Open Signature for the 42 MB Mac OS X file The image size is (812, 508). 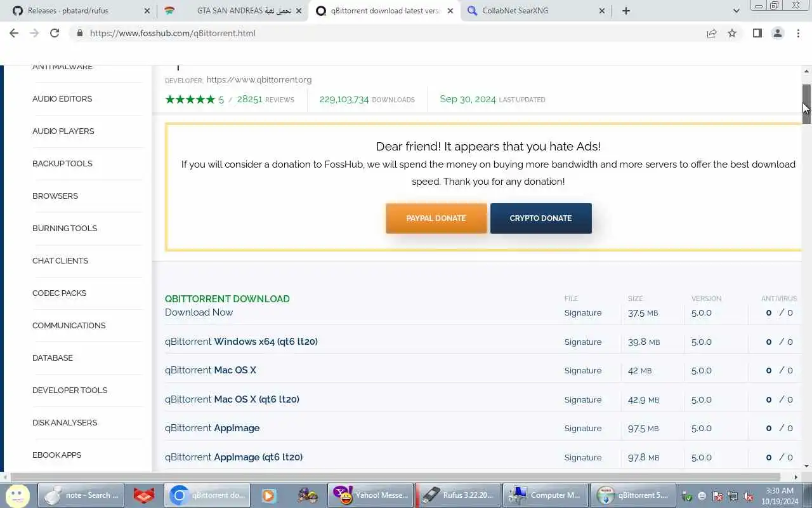583,371
